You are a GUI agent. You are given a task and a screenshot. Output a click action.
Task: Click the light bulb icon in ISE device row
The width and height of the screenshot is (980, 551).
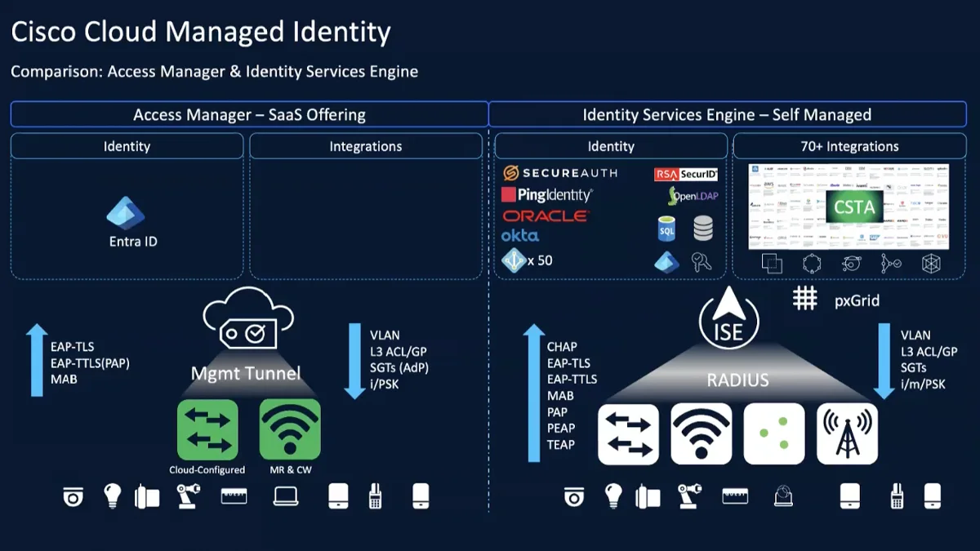tap(613, 495)
